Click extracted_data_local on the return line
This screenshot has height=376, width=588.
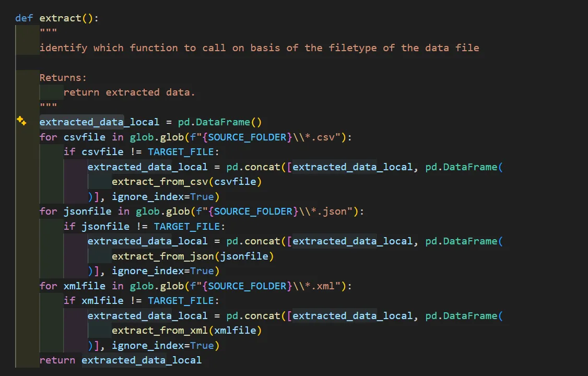click(142, 360)
